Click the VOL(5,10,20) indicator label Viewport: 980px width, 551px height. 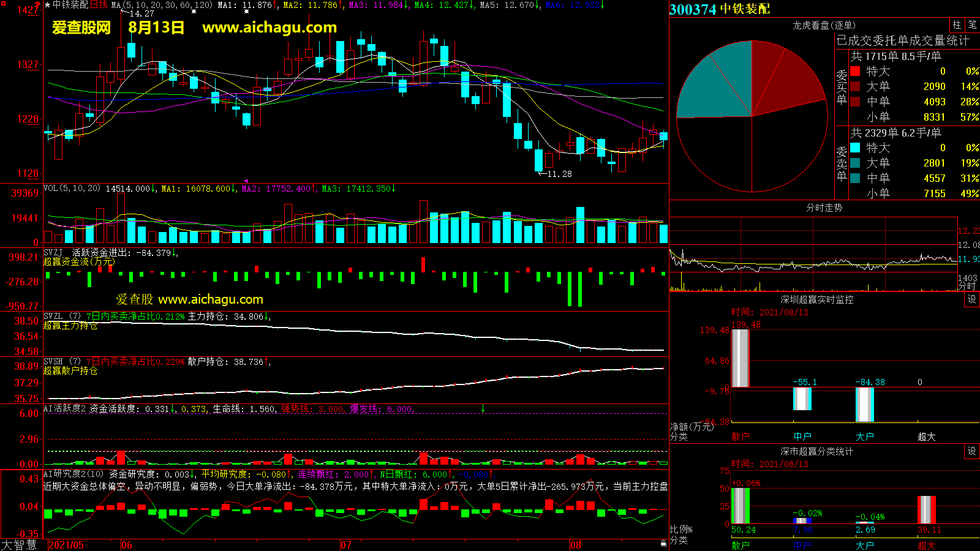pyautogui.click(x=72, y=189)
